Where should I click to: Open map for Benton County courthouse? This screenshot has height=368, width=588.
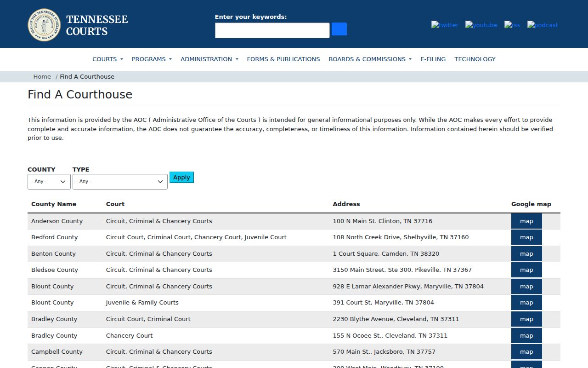(x=526, y=254)
